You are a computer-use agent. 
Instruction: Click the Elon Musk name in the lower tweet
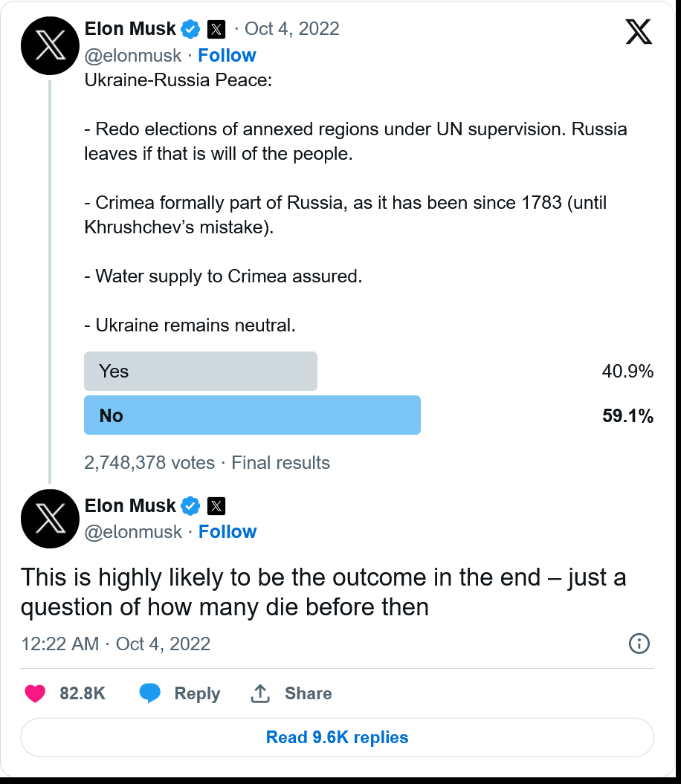(130, 506)
